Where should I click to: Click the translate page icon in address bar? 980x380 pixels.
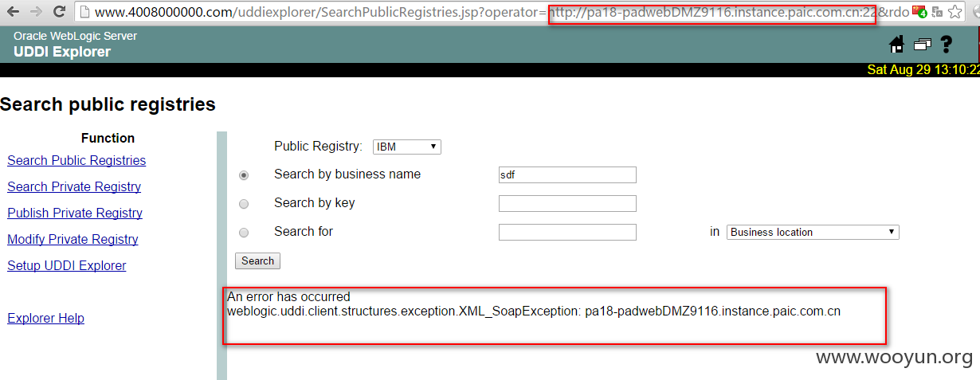pyautogui.click(x=938, y=12)
